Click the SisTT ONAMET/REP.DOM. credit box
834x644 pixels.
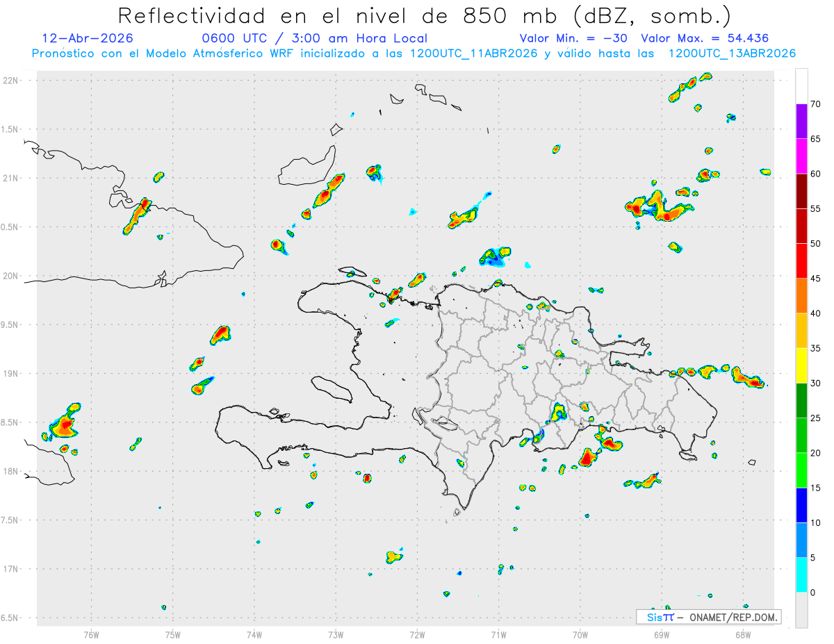coord(708,617)
